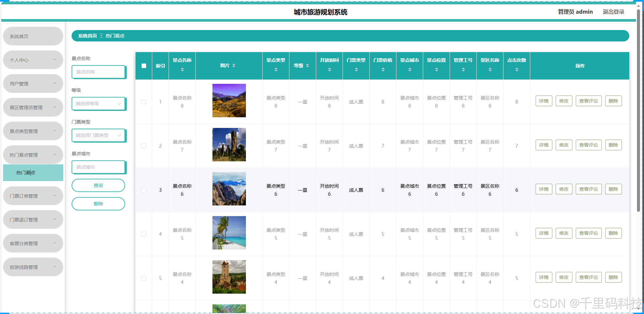
Task: Expand 旅游线路管理 sidebar menu
Action: tap(33, 267)
